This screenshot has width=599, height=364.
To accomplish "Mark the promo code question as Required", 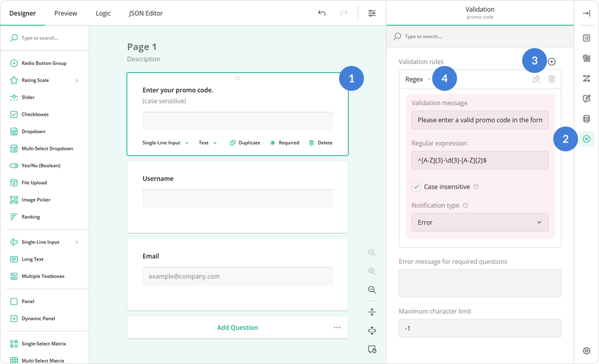I will [284, 142].
